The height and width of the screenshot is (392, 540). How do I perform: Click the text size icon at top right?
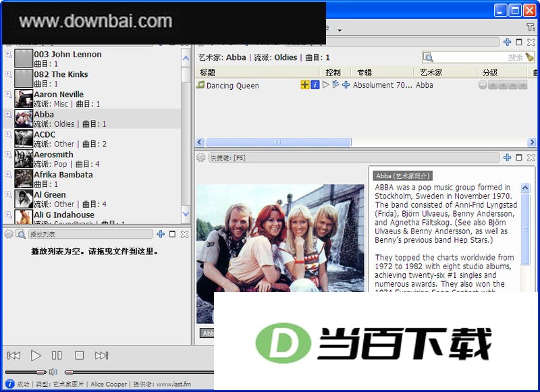(531, 27)
